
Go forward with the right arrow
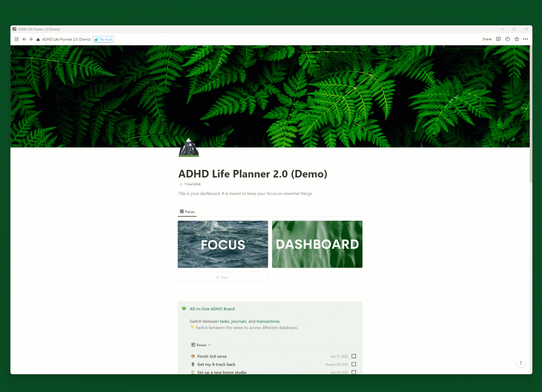(x=31, y=39)
